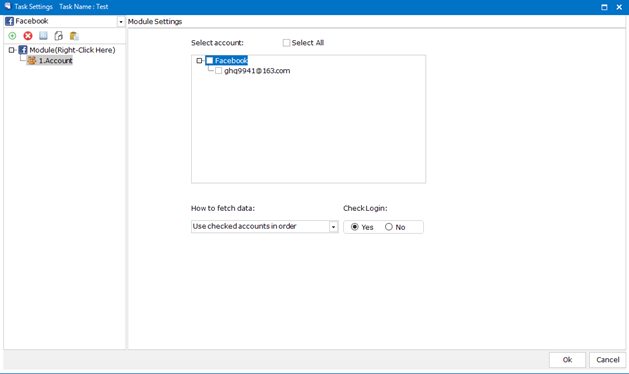Click the copy module icon
629x374 pixels.
pos(59,36)
